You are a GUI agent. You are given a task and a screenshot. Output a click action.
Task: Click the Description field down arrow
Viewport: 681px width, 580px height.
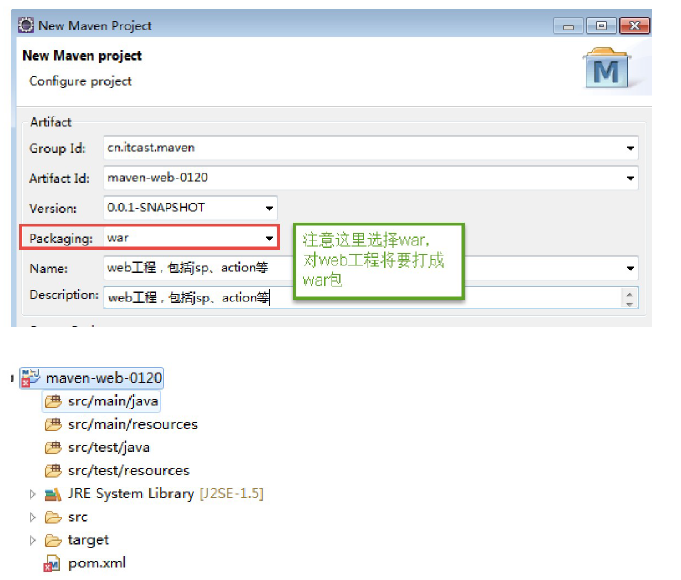(630, 303)
